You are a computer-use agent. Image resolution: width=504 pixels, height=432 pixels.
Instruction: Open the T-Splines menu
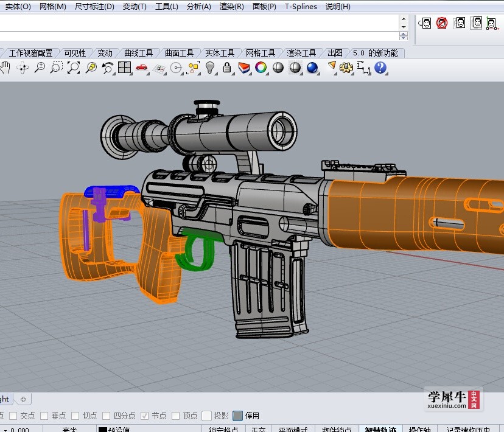pos(301,7)
